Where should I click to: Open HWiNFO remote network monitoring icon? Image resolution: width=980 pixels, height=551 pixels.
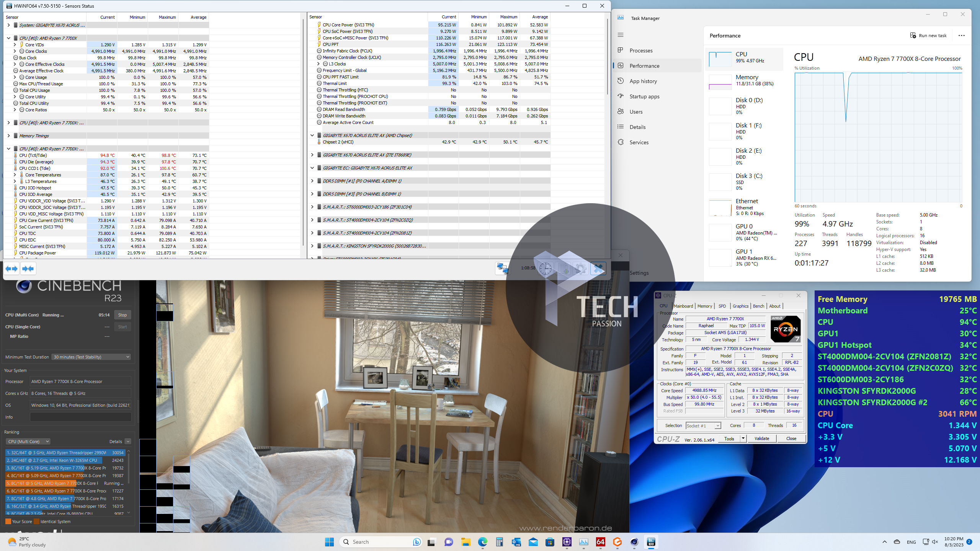[x=502, y=269]
